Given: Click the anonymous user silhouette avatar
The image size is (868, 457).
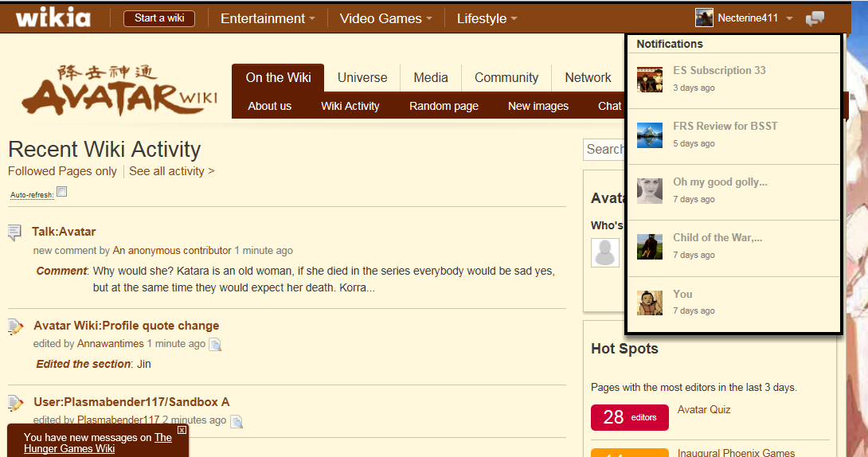Looking at the screenshot, I should tap(605, 253).
